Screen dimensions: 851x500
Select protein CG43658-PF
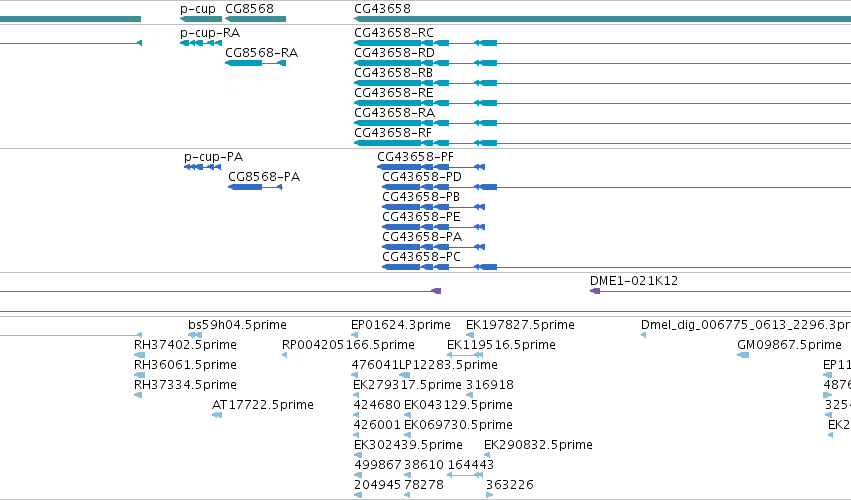point(415,157)
